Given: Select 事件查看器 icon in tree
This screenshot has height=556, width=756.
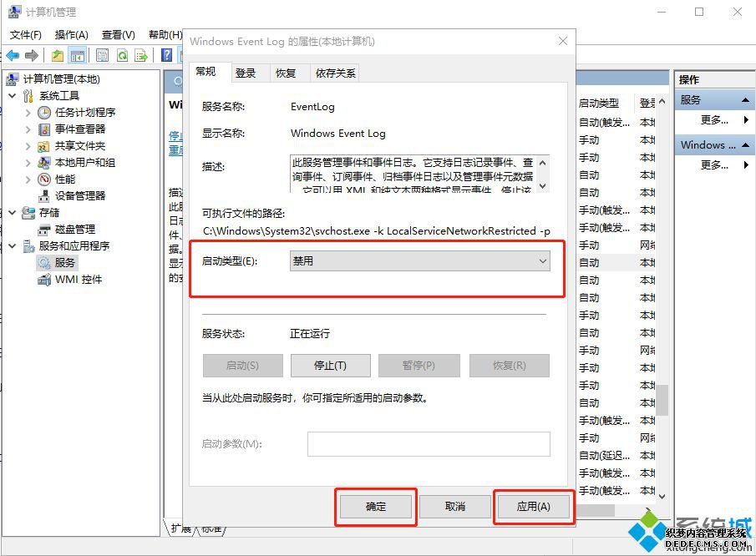Looking at the screenshot, I should [44, 129].
